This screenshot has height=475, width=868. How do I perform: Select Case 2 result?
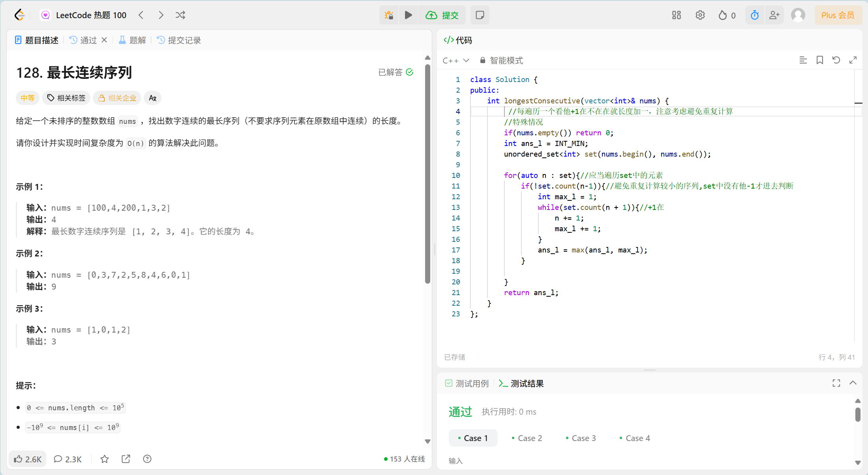(527, 438)
